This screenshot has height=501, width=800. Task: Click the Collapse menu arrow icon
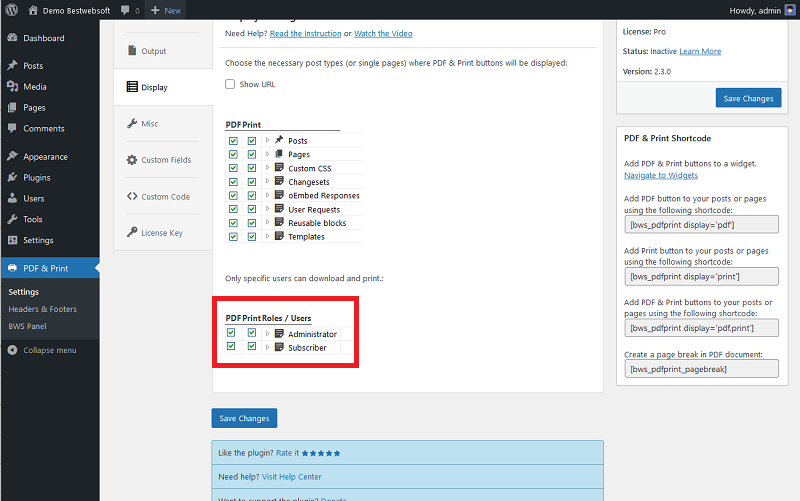pos(13,350)
